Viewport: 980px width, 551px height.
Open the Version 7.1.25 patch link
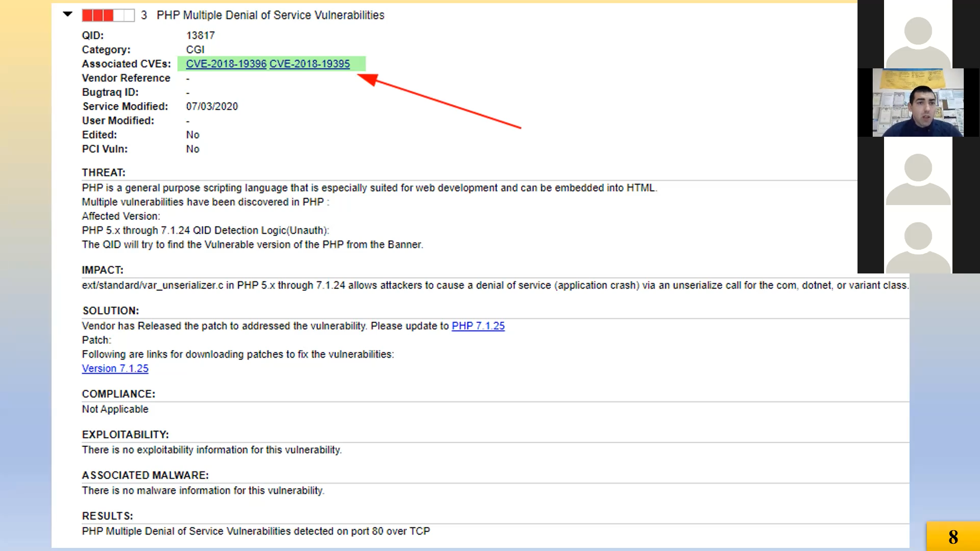point(115,368)
